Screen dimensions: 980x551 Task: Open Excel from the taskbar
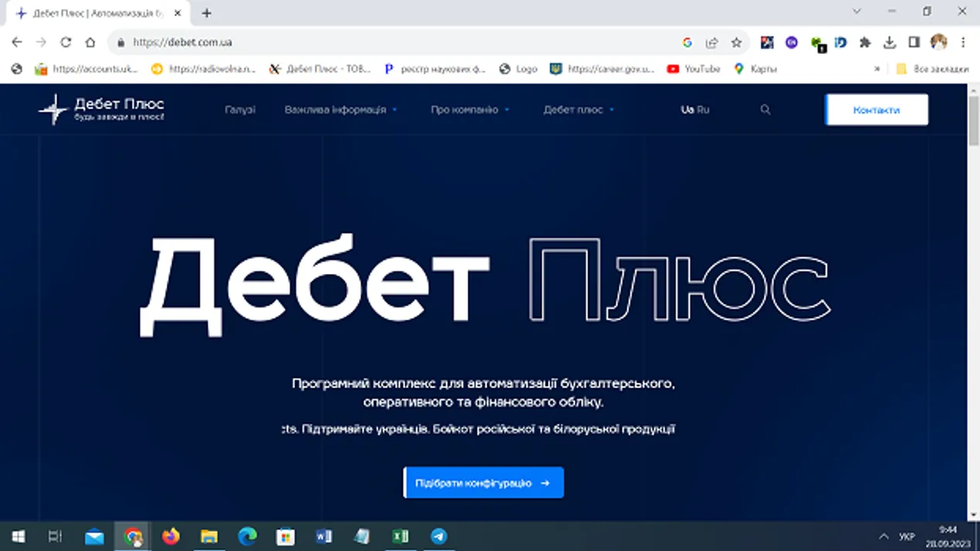click(x=400, y=536)
